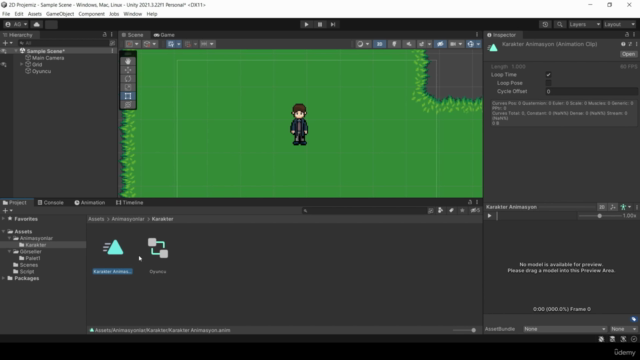The width and height of the screenshot is (640, 360).
Task: Adjust the preview playback speed slider
Action: pyautogui.click(x=600, y=216)
